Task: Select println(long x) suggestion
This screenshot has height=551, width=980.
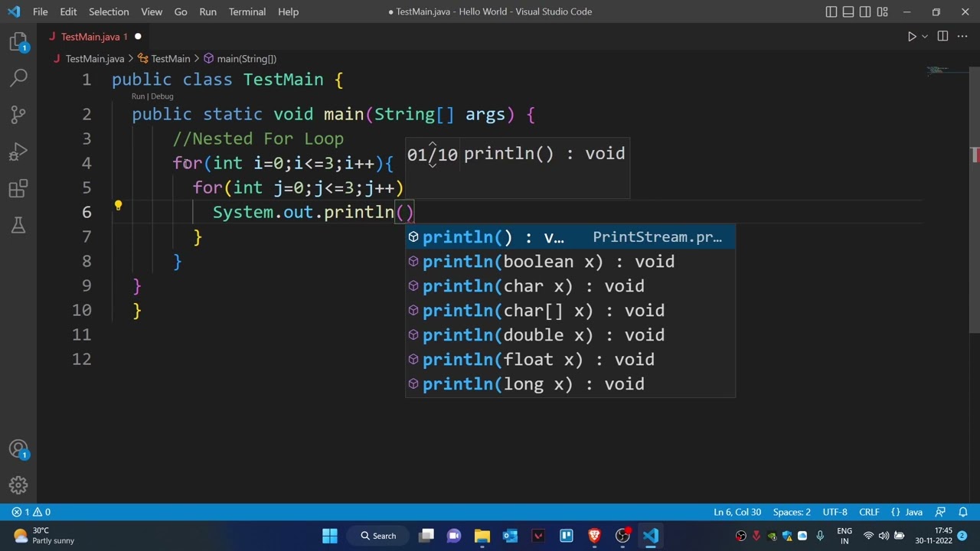Action: pyautogui.click(x=570, y=384)
